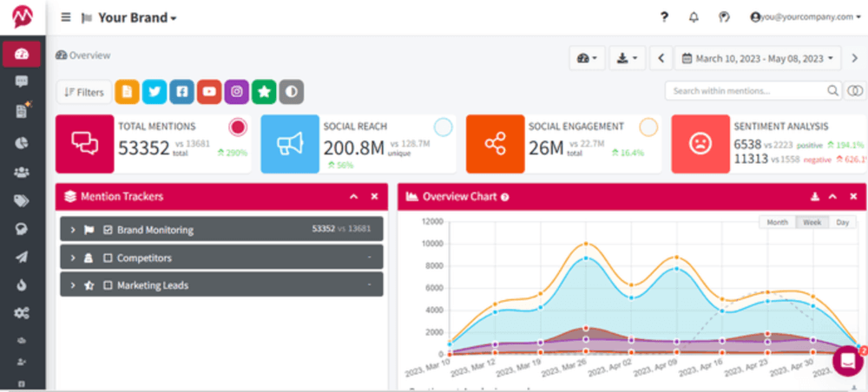Switch chart view to Month
The width and height of the screenshot is (868, 392).
[x=777, y=223]
